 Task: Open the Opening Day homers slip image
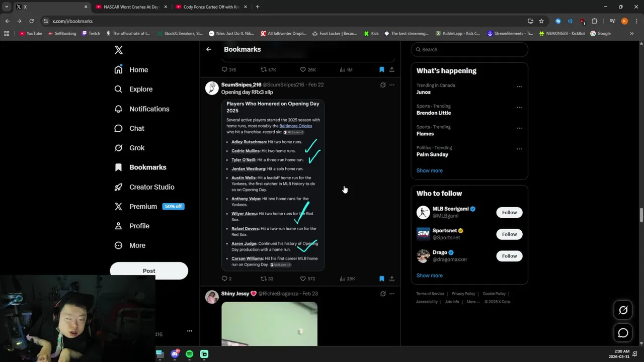pyautogui.click(x=273, y=185)
